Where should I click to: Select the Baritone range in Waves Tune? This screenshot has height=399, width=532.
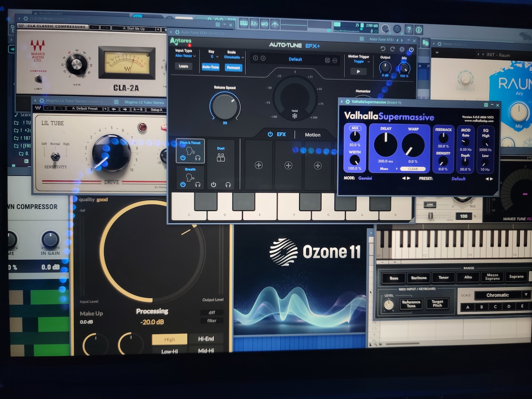tap(418, 277)
